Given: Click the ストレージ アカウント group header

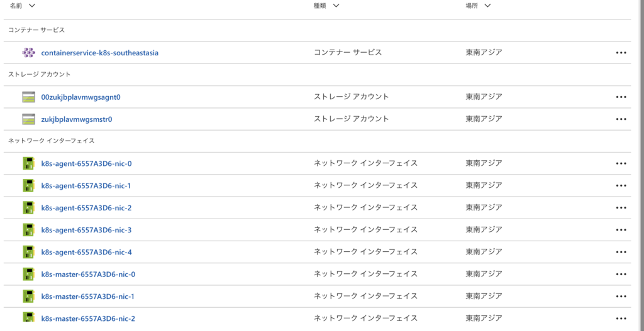Looking at the screenshot, I should [39, 74].
